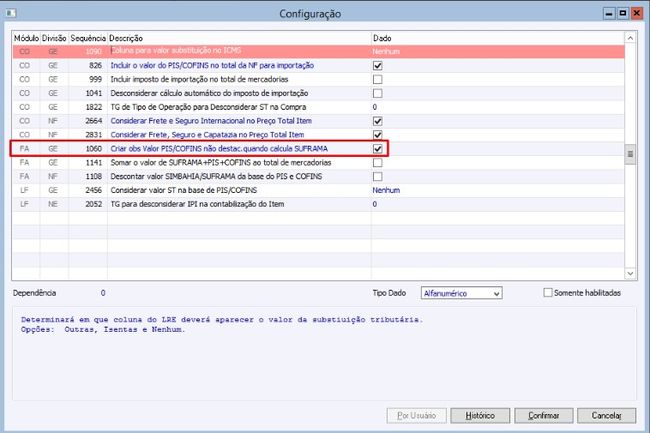The height and width of the screenshot is (433, 650).
Task: Click the Cancelar button
Action: 606,415
